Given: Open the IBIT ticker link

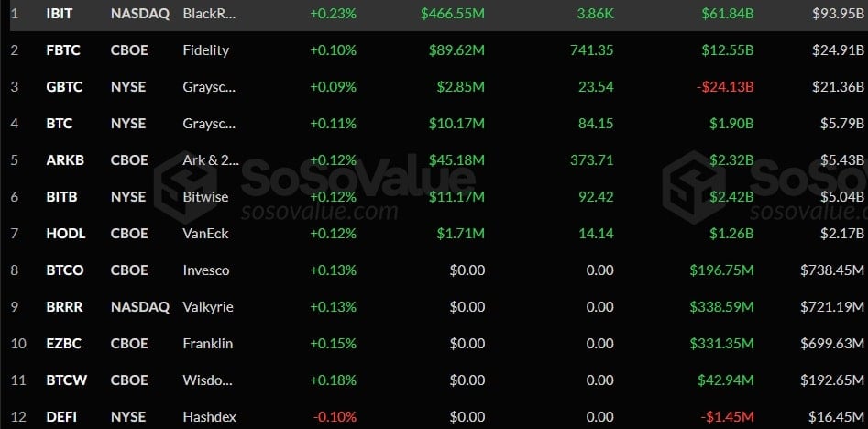Looking at the screenshot, I should pos(60,14).
